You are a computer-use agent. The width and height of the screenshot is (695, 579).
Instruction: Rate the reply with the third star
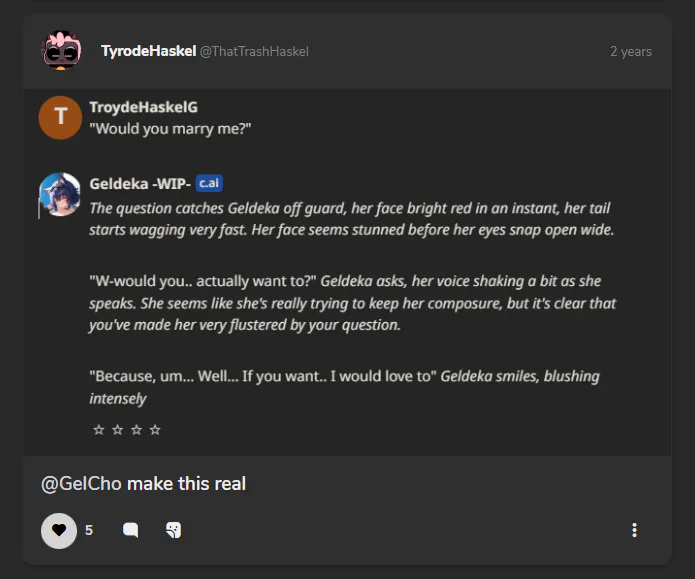[136, 430]
